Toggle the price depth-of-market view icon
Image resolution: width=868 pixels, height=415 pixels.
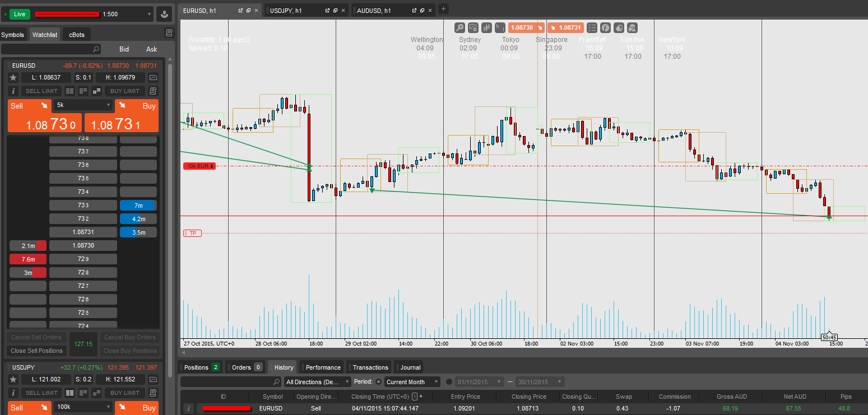coord(96,91)
